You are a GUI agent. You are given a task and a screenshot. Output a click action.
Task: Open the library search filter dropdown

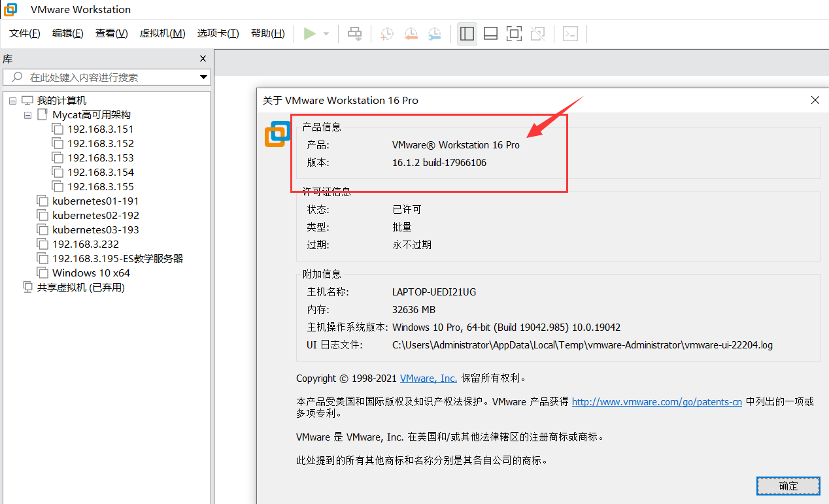203,77
